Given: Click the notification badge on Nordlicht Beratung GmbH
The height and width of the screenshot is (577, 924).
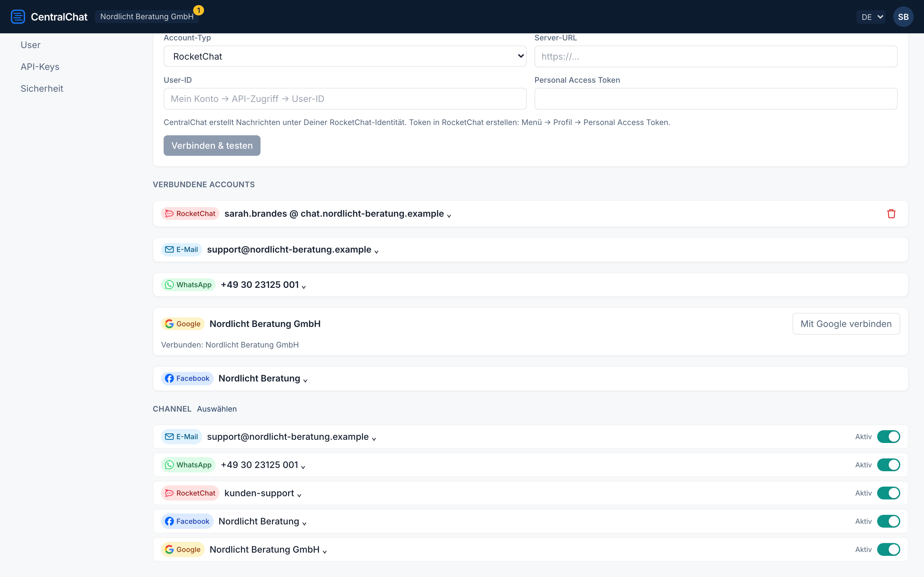Looking at the screenshot, I should 199,10.
